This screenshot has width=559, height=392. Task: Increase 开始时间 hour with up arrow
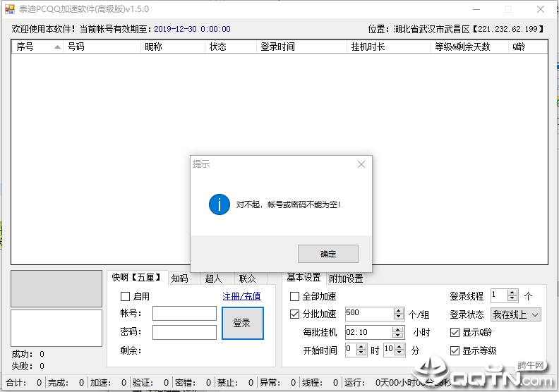click(361, 347)
